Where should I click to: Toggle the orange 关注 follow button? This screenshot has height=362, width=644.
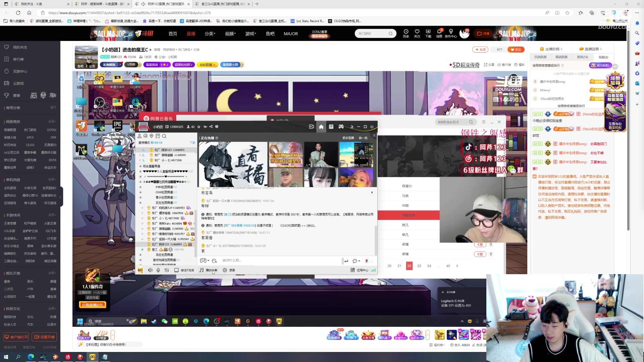coord(516,50)
